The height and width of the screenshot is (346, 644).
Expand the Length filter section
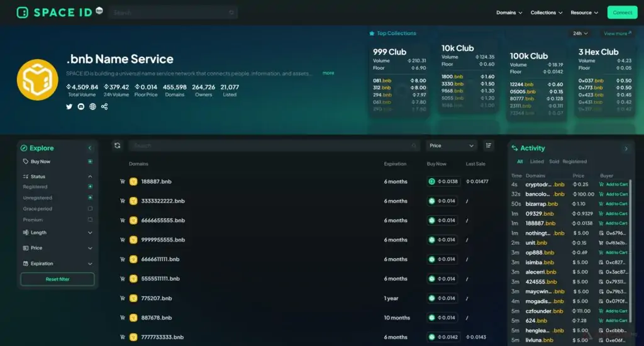point(90,233)
